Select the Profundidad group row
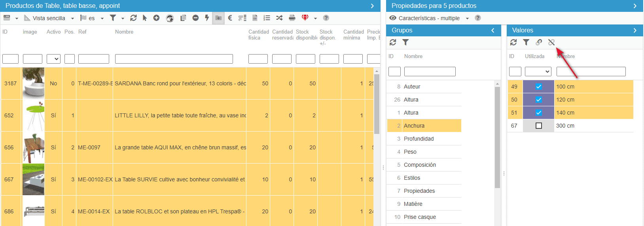This screenshot has height=226, width=644. pos(419,139)
